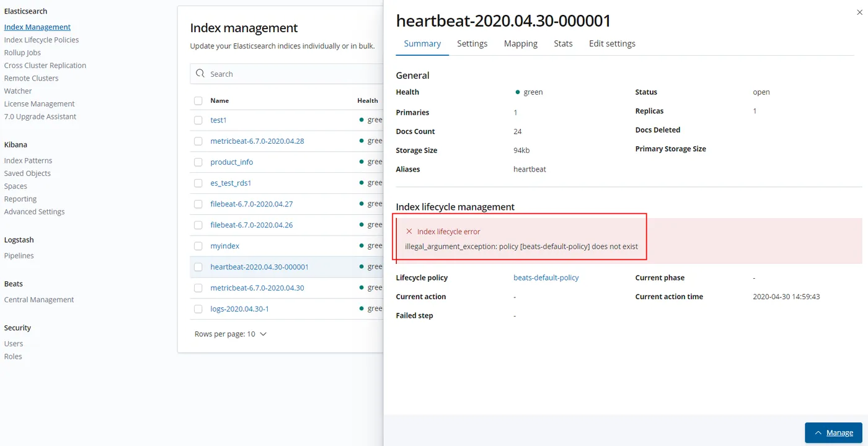
Task: Open the Rows per page dropdown
Action: click(231, 334)
